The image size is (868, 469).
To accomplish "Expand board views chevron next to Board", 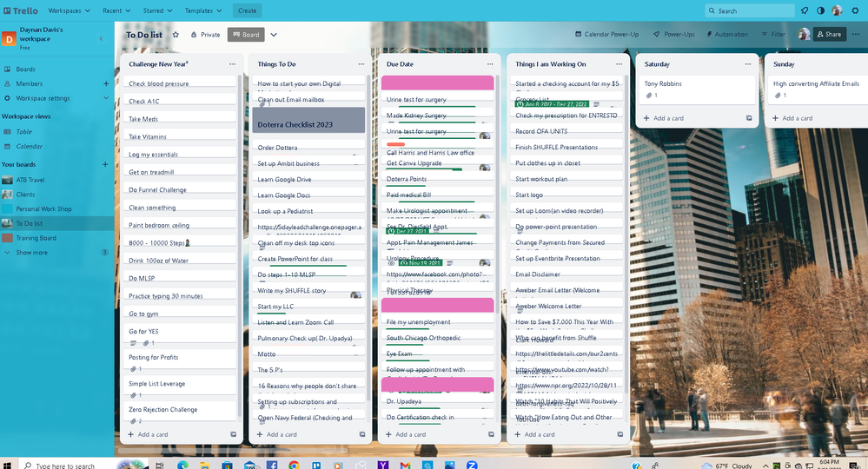I will coord(274,34).
